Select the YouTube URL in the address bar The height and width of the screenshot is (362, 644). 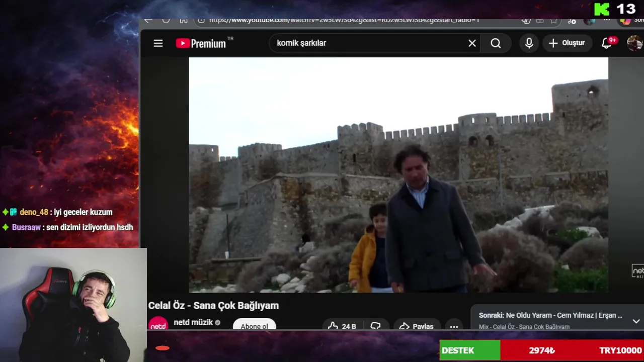(344, 21)
